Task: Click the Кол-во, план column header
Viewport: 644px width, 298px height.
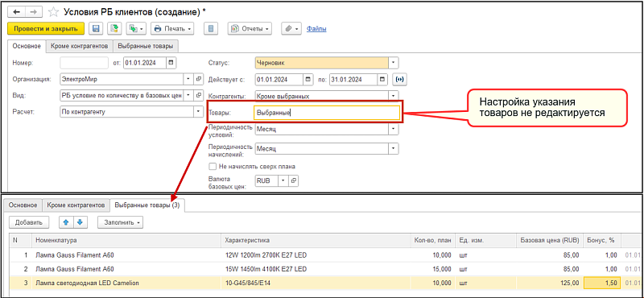Action: click(x=433, y=240)
